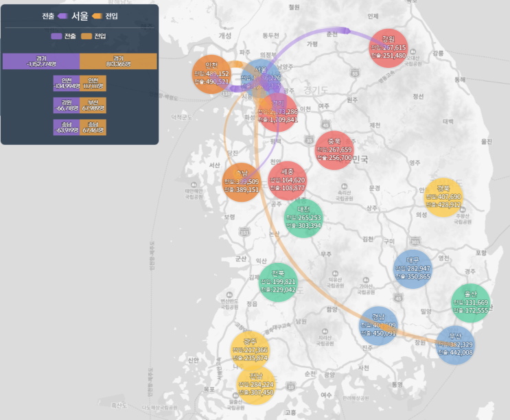
Task: Click the 강원 region bubble on the map
Action: point(389,48)
